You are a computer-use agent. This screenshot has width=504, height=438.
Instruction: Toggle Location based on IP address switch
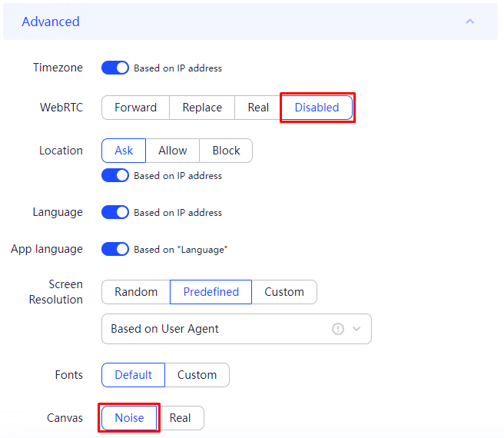115,176
